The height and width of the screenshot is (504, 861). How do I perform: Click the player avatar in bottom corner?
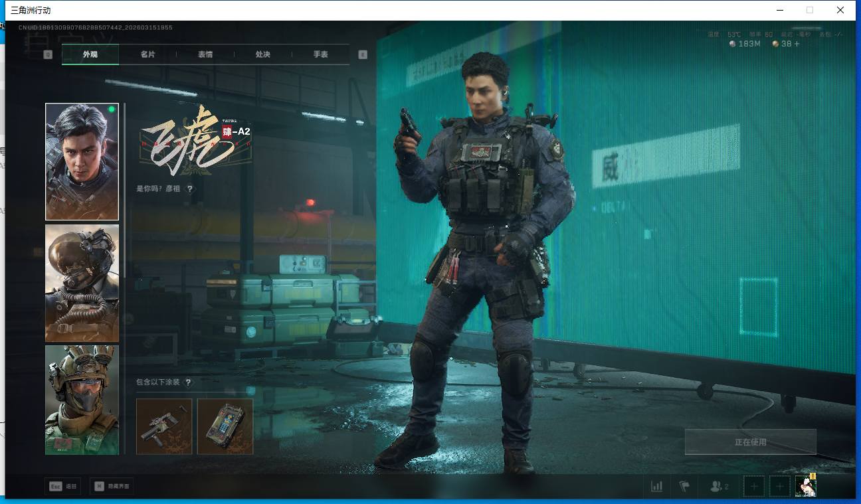(805, 486)
